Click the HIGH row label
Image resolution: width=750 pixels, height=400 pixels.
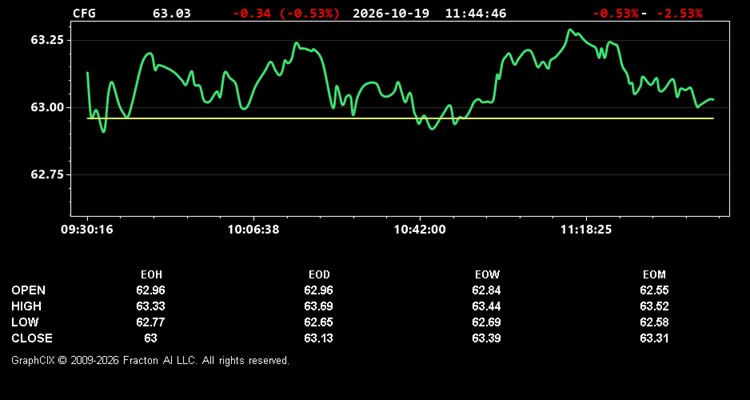tap(26, 306)
